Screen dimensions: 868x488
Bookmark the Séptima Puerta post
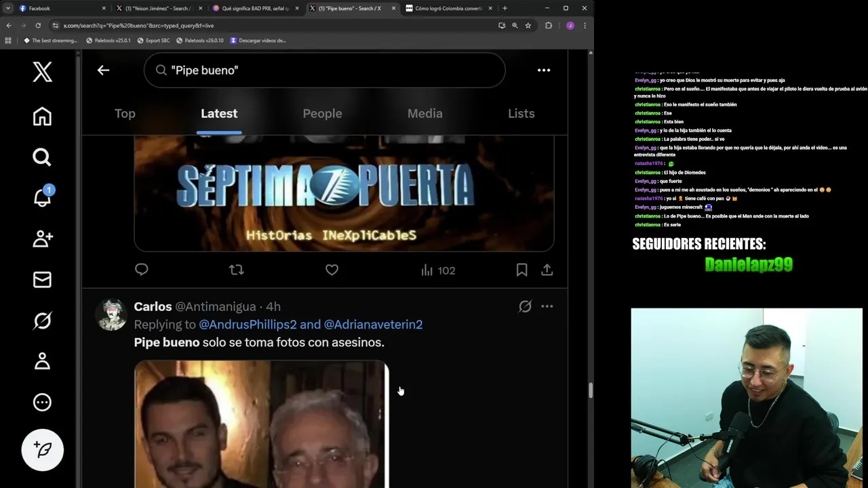[x=521, y=270]
